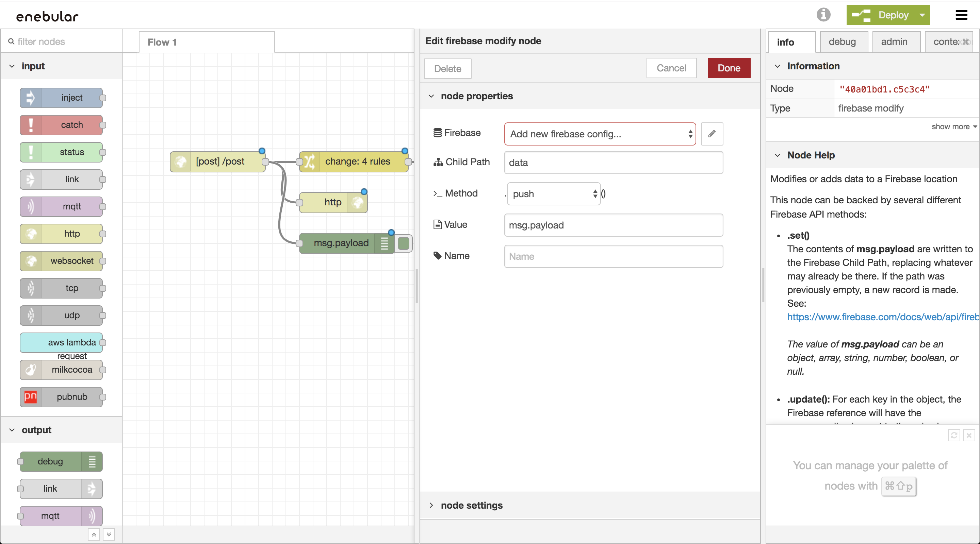Image resolution: width=980 pixels, height=544 pixels.
Task: Click the refresh icon in Node Help panel
Action: tap(954, 435)
